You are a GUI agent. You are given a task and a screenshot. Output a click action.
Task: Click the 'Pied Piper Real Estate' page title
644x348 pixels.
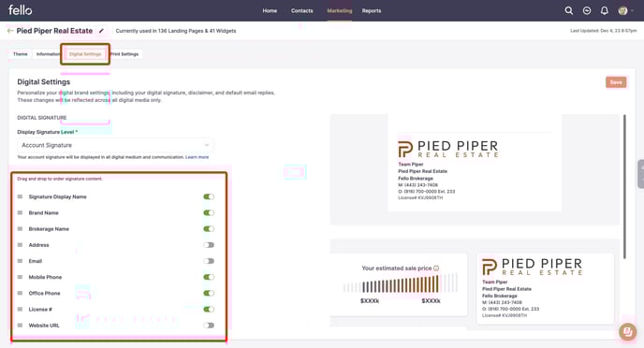(x=54, y=31)
